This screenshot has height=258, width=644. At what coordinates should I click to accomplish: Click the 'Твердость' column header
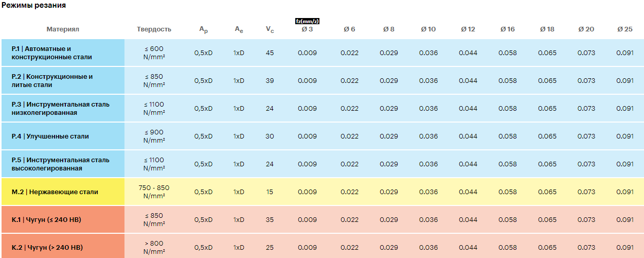coord(154,29)
